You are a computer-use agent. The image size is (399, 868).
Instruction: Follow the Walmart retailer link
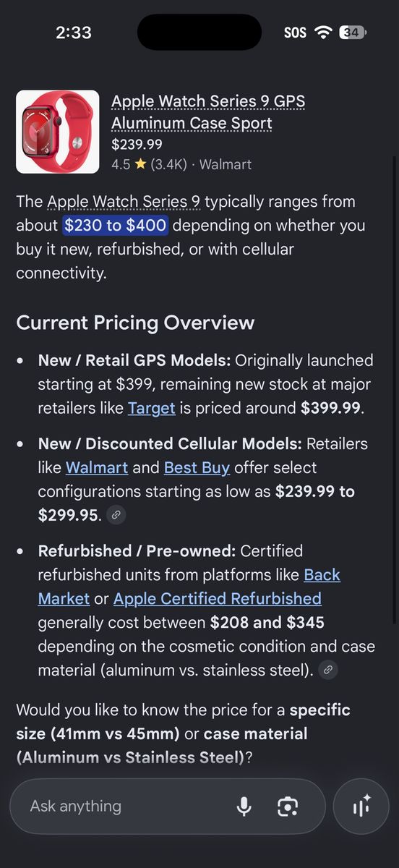(97, 467)
